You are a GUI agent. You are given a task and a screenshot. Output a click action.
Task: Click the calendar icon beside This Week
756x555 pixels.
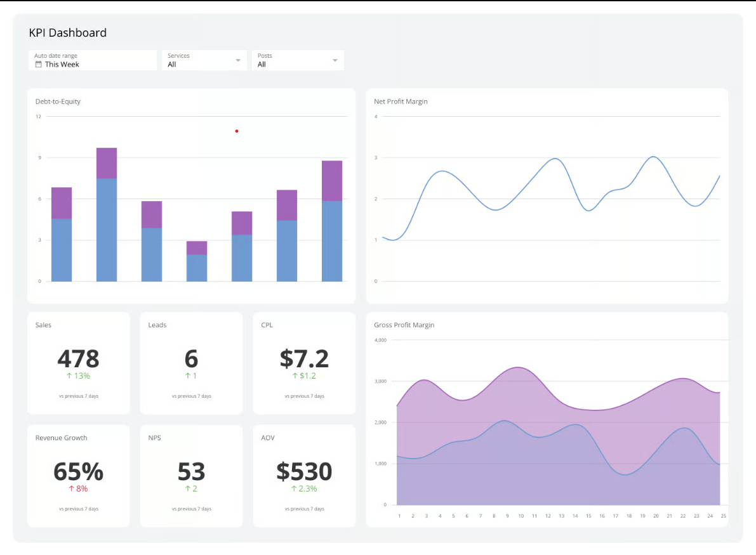[x=39, y=65]
